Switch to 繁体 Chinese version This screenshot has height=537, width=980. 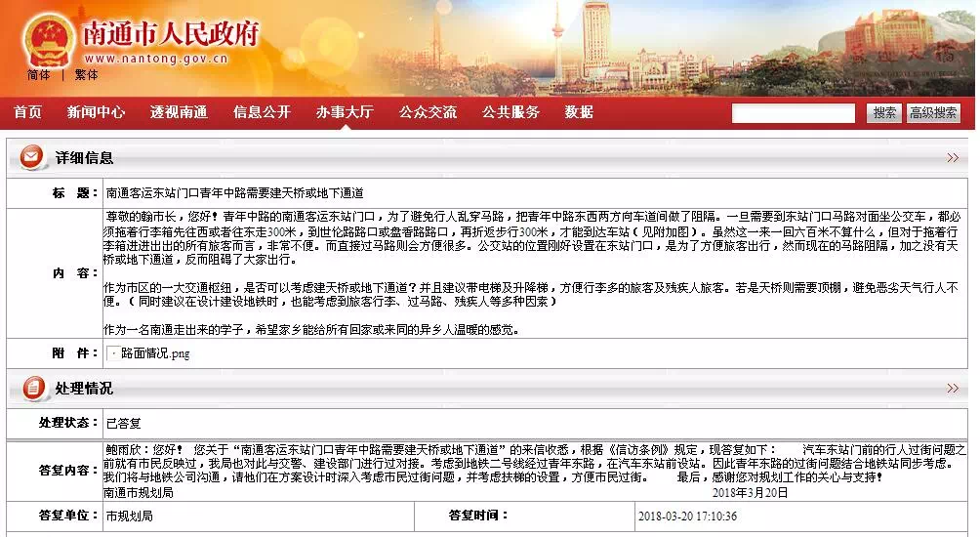[x=86, y=75]
